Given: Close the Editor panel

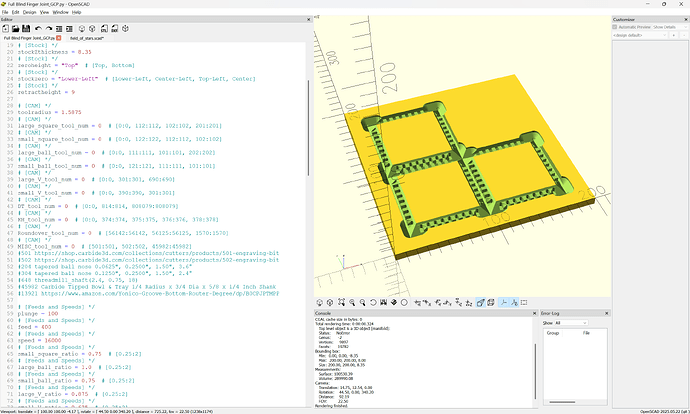Looking at the screenshot, I should coord(308,19).
